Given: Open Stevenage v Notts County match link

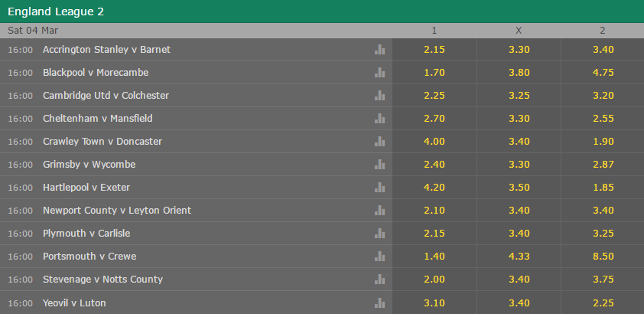Looking at the screenshot, I should 102,280.
